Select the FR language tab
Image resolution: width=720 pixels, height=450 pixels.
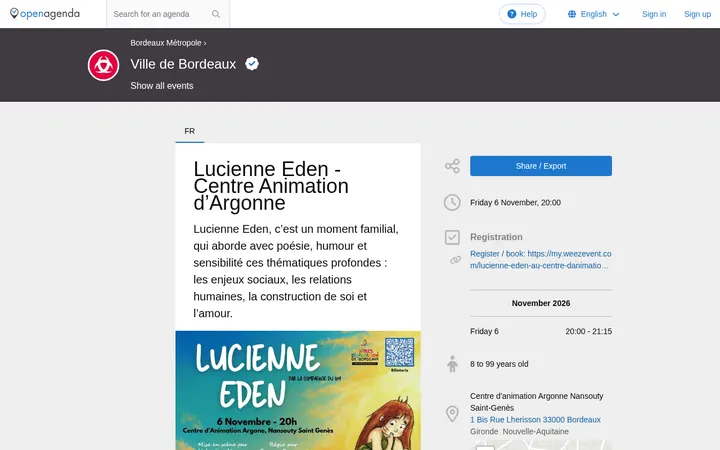point(190,131)
